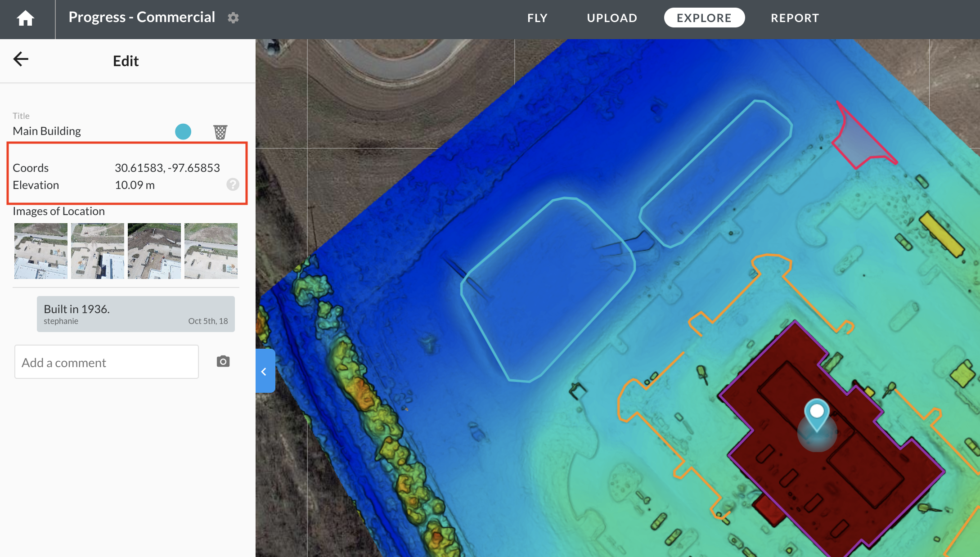Switch to the FLY tab
Screen dimensions: 980x557
[x=537, y=18]
